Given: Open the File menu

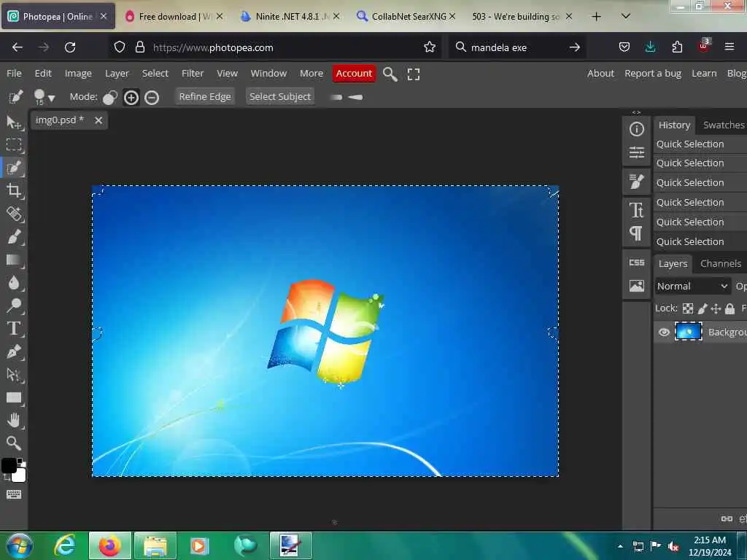Looking at the screenshot, I should 14,74.
